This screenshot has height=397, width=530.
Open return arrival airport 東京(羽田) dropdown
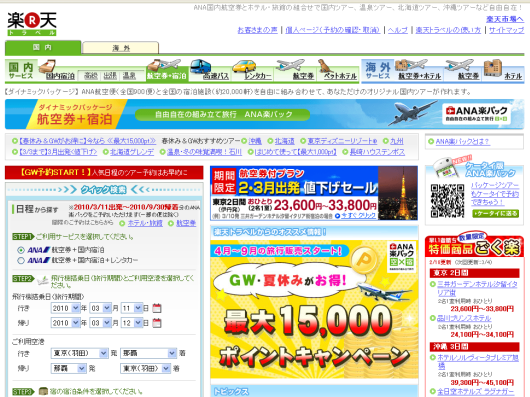(x=145, y=369)
